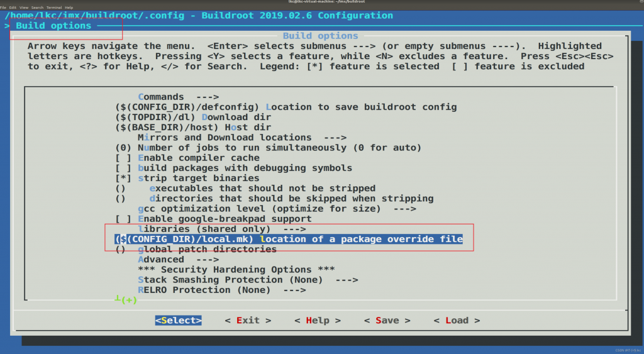Click the < Help > button

coord(318,320)
